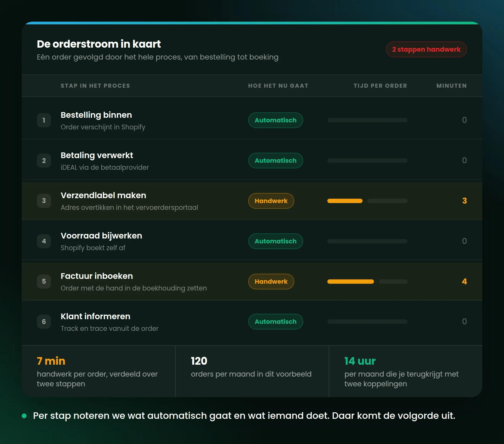Viewport: 504px width, 444px height.
Task: Click "iDEAL via de betaalprovider" description
Action: point(105,168)
